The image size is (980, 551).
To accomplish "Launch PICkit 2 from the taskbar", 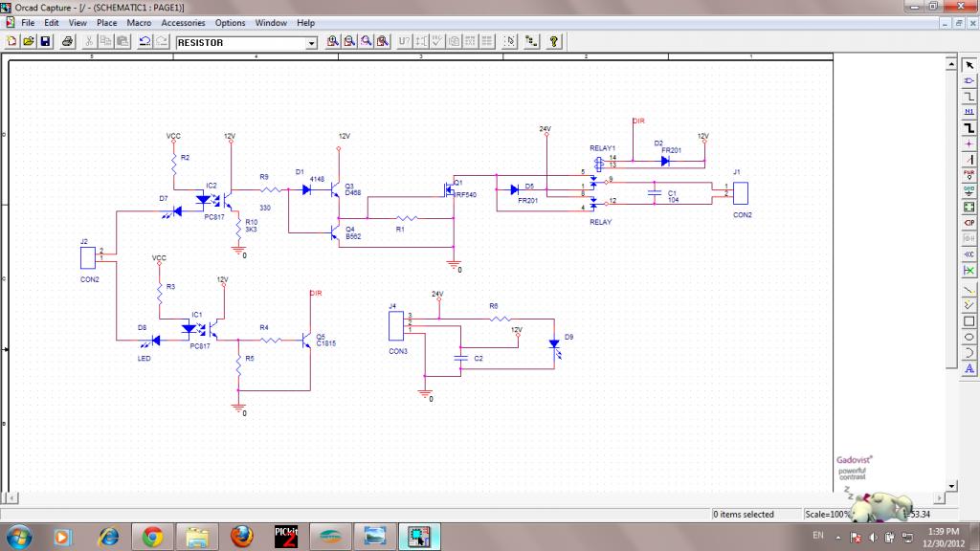I will pos(286,536).
